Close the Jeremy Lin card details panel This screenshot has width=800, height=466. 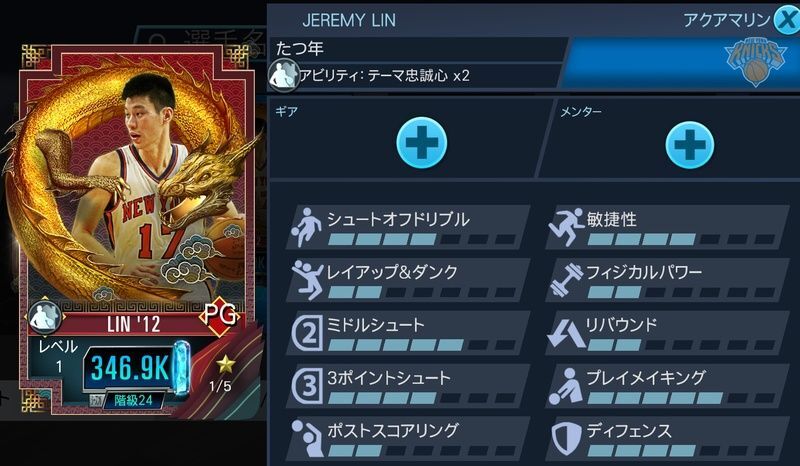click(786, 20)
